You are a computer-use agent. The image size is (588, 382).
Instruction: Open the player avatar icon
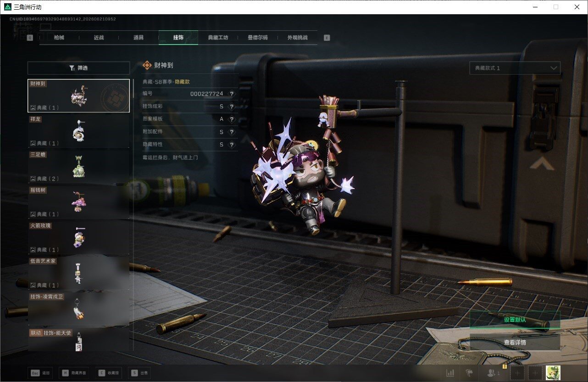pyautogui.click(x=553, y=373)
